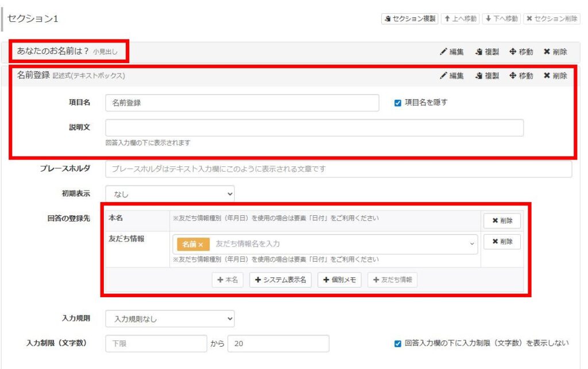The width and height of the screenshot is (588, 369).
Task: Delete the section with セクション削除
Action: pyautogui.click(x=551, y=19)
